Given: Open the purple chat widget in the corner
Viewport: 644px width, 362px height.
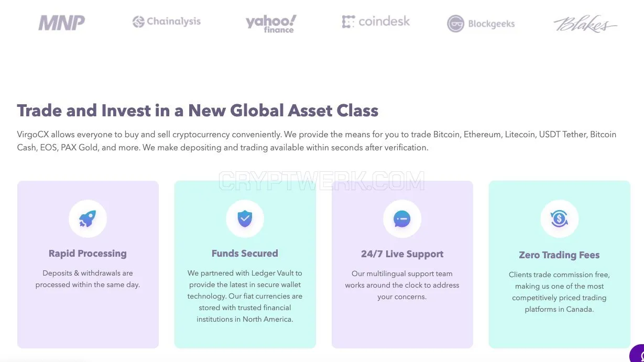Looking at the screenshot, I should [x=637, y=354].
